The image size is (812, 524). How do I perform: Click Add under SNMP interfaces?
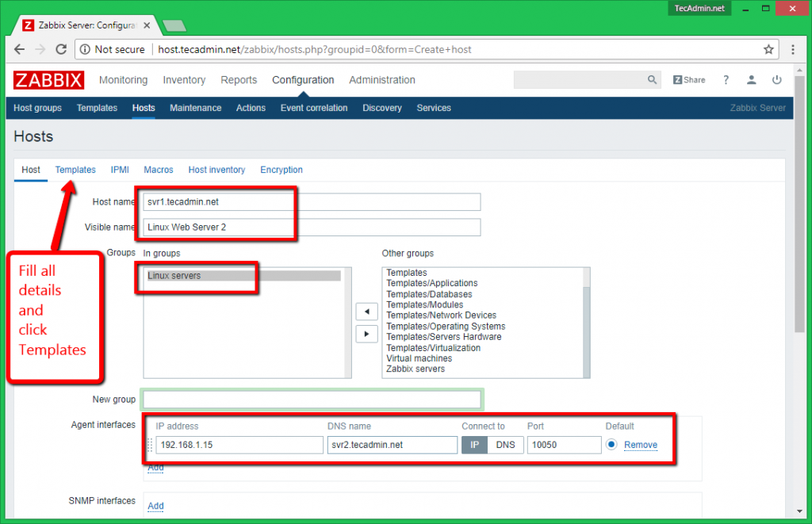point(155,506)
